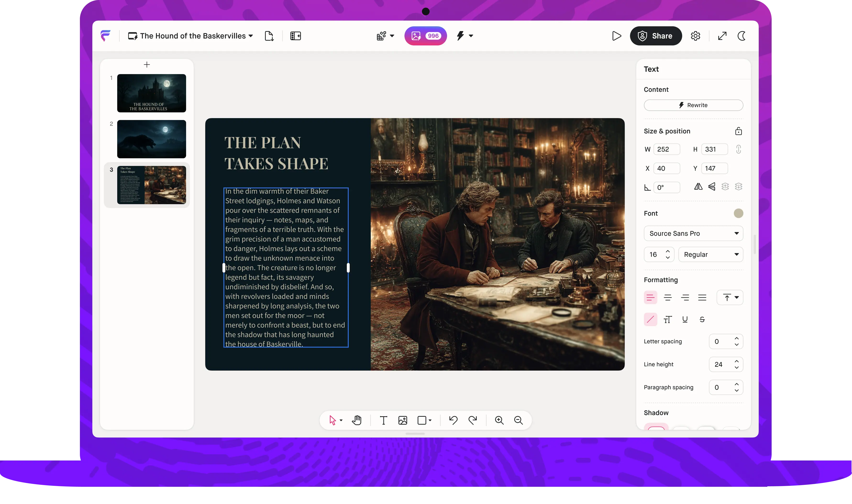Screen dimensions: 852x504
Task: Select slide 2 thumbnail with hound
Action: (151, 139)
